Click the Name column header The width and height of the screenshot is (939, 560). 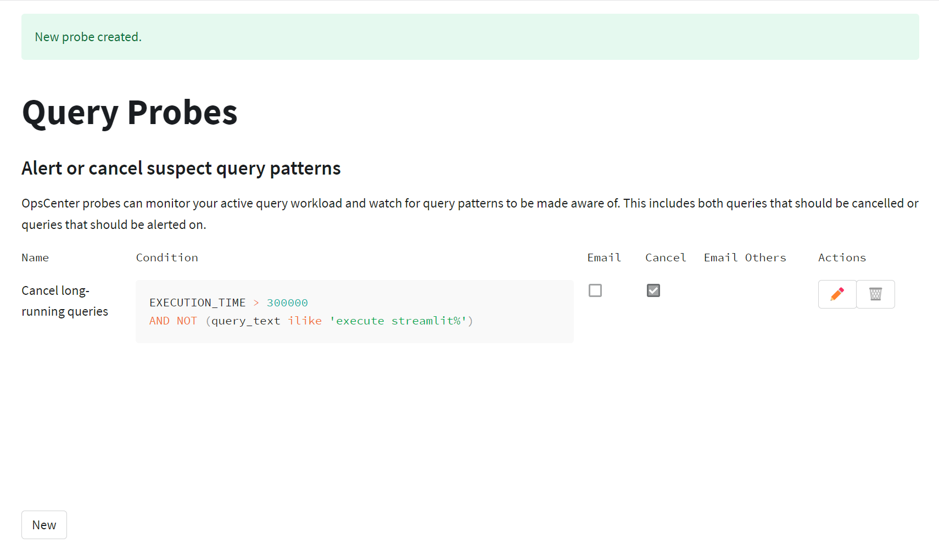(35, 257)
